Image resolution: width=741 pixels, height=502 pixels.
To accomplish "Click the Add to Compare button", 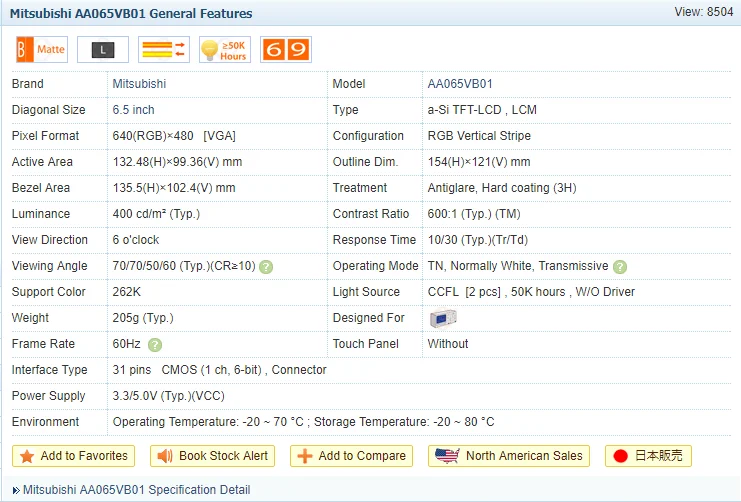I will pyautogui.click(x=352, y=456).
